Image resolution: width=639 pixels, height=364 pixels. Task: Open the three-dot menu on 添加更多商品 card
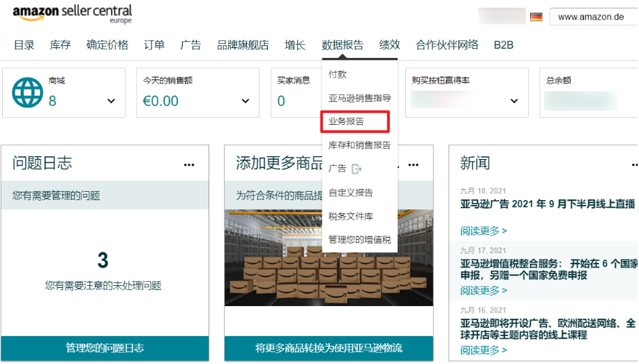(x=413, y=165)
